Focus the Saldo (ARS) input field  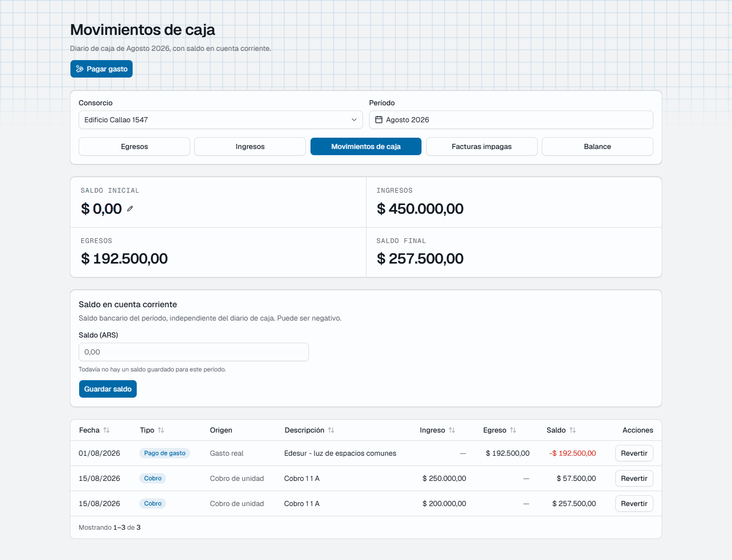point(194,352)
